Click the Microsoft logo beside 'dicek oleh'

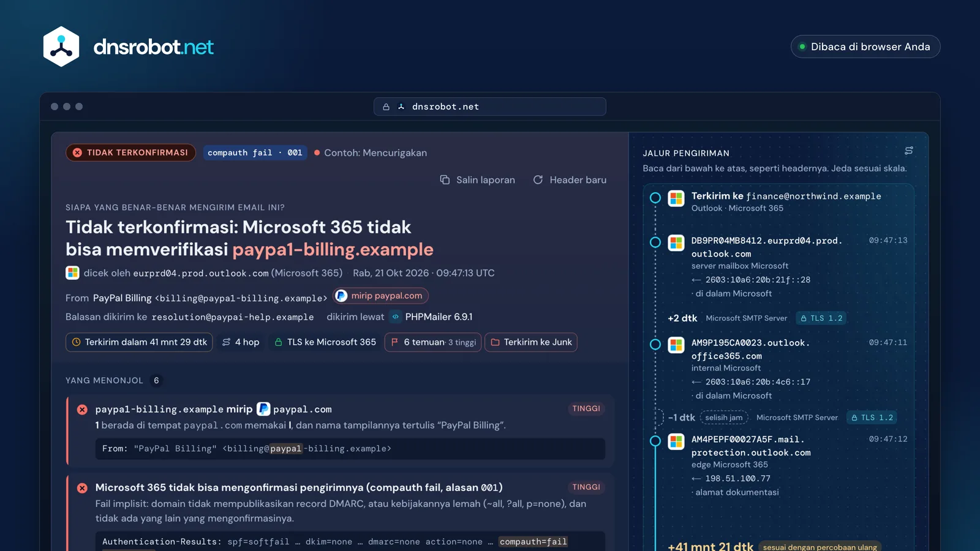(x=72, y=273)
